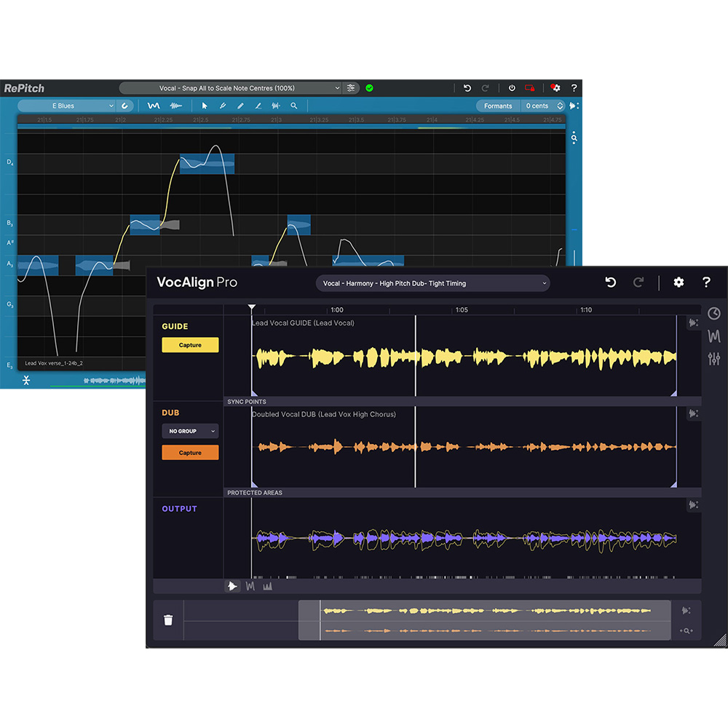Select the D4 note block in RePitch
Image resolution: width=728 pixels, height=728 pixels.
pyautogui.click(x=207, y=163)
